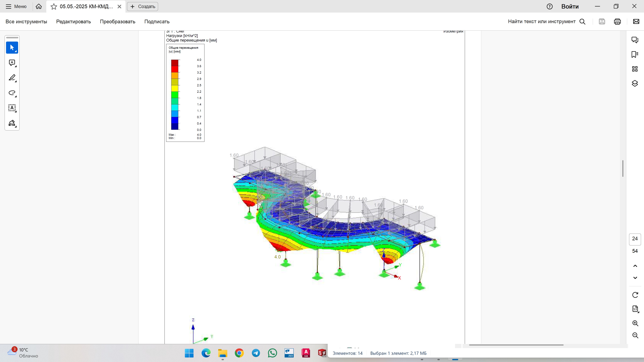The width and height of the screenshot is (644, 362).
Task: Click the Создать button
Action: click(x=143, y=7)
